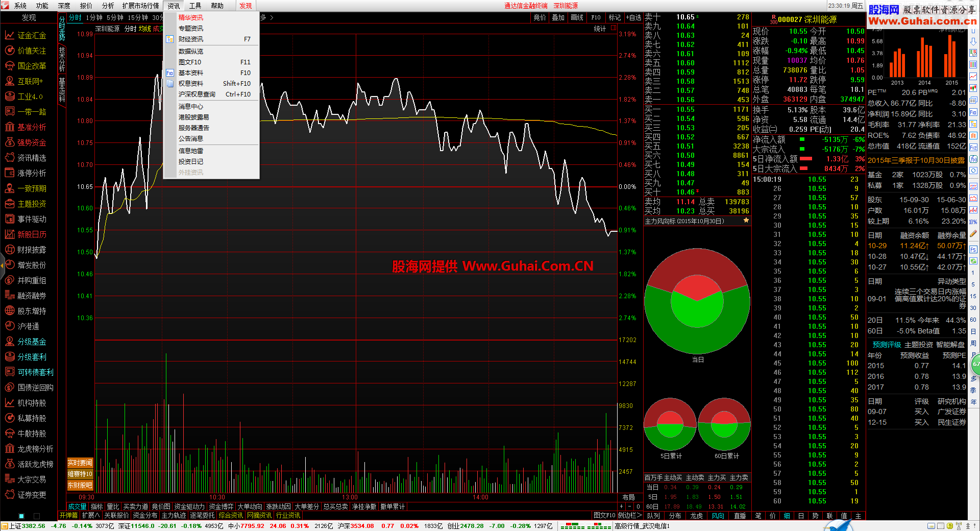Switch to the 15分钟 period tab

point(137,17)
